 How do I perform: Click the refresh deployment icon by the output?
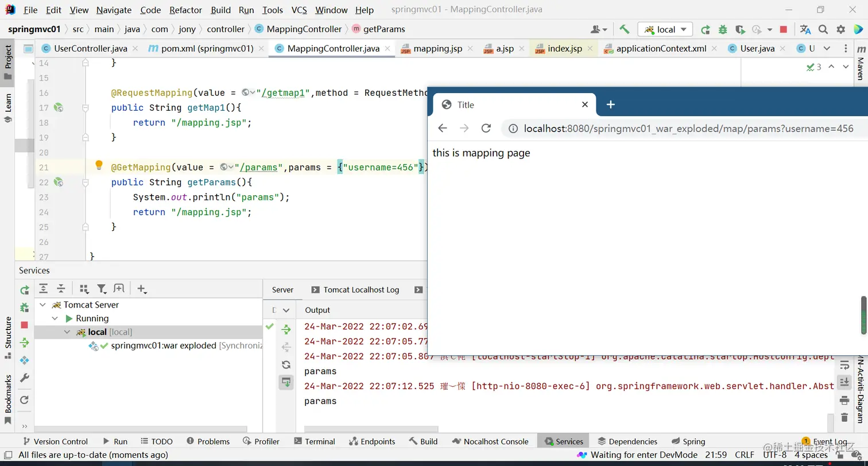point(286,364)
